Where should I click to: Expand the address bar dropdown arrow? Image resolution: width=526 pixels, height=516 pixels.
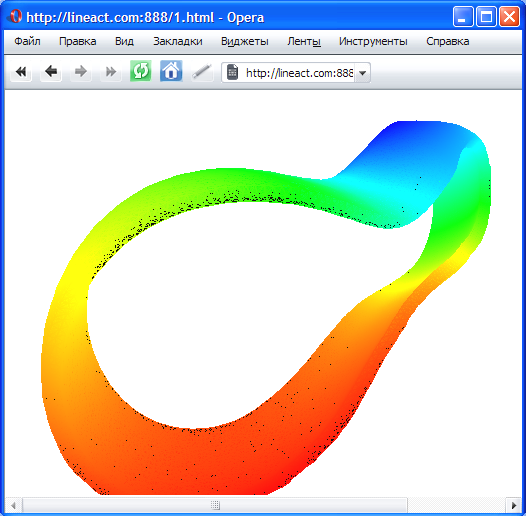pos(362,72)
